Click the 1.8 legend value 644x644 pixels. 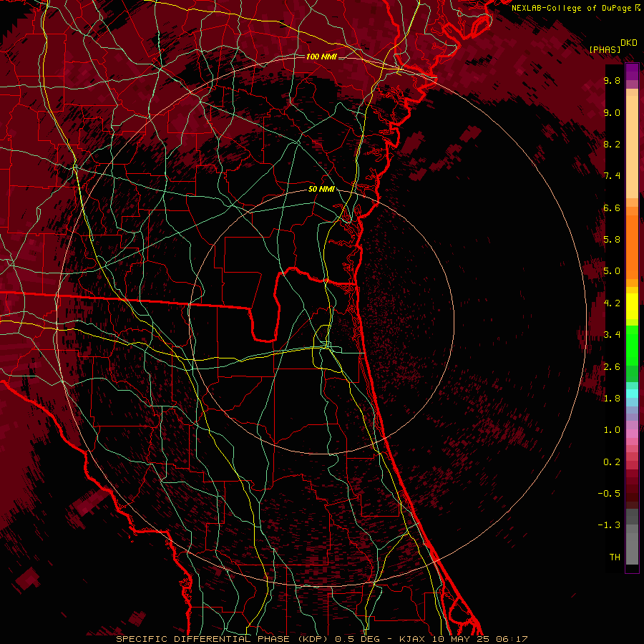[612, 398]
